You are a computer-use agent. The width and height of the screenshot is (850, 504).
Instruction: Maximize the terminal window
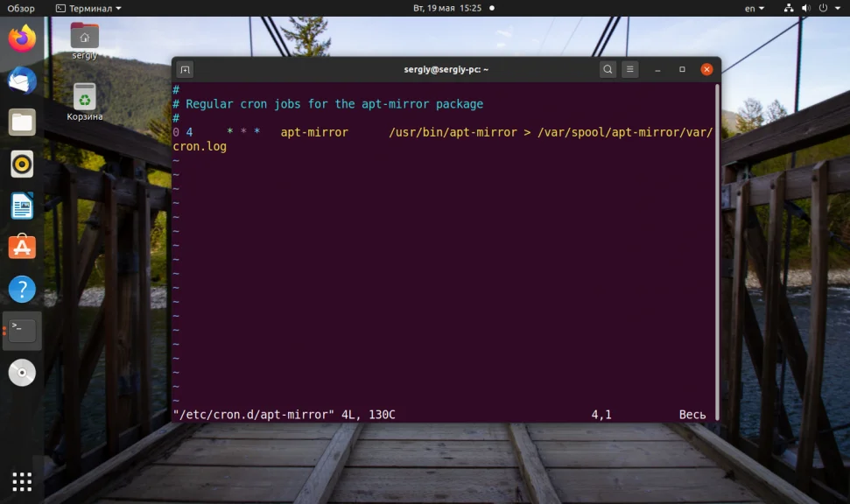[682, 69]
